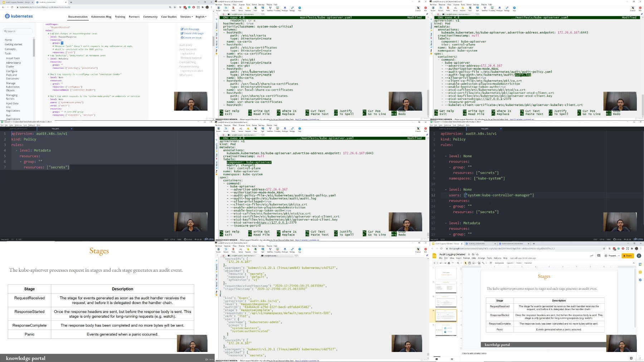Click the Create child page link

(x=192, y=33)
